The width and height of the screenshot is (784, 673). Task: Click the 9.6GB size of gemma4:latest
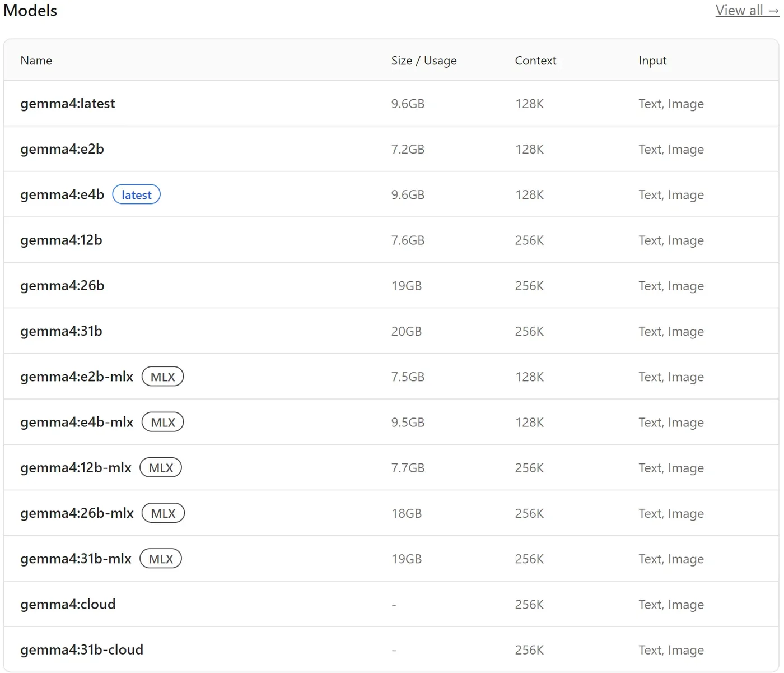[408, 104]
